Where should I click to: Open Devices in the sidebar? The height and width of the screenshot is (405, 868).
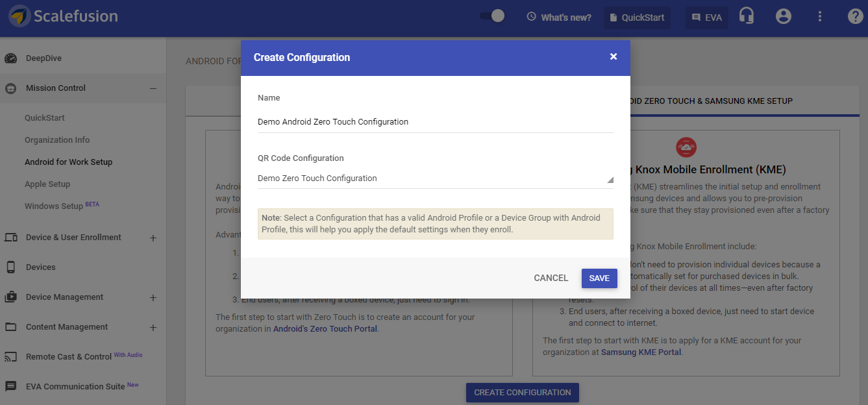(x=41, y=267)
